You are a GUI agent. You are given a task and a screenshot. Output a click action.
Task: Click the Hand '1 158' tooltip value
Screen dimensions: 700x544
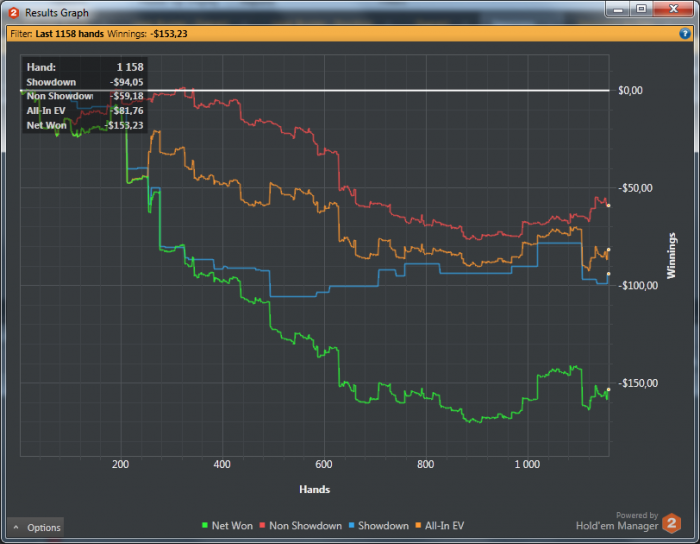130,67
